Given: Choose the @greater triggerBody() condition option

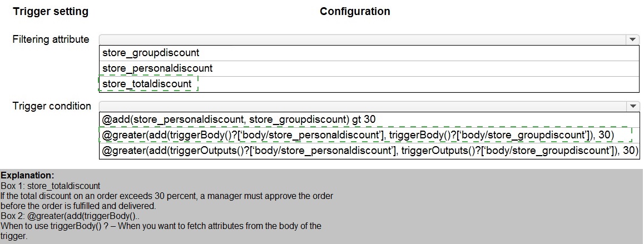Looking at the screenshot, I should click(358, 135).
